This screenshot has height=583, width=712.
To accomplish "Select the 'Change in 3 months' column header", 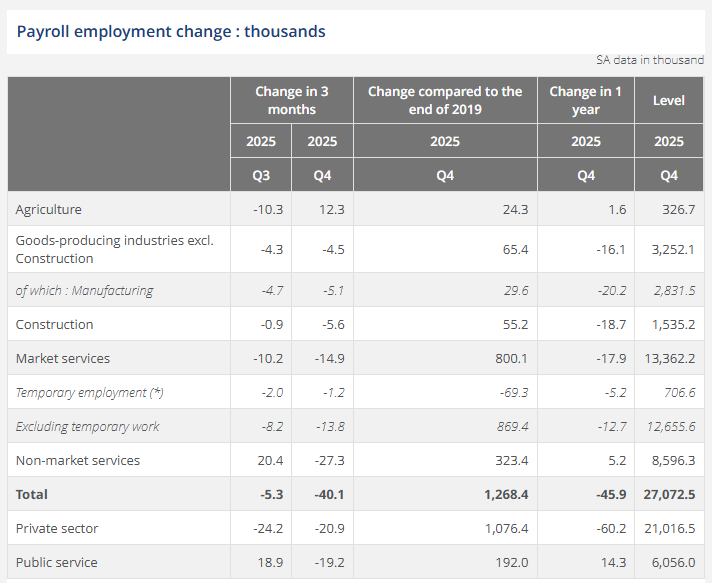I will click(x=291, y=100).
